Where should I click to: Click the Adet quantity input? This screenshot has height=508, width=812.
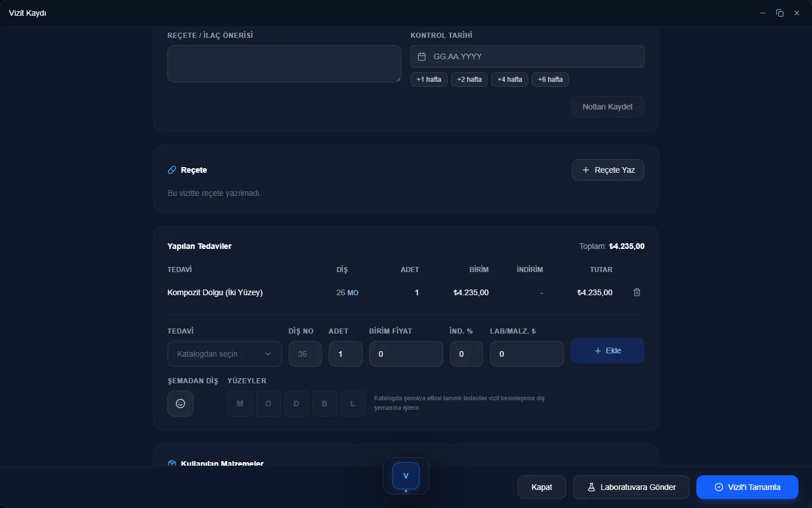346,354
